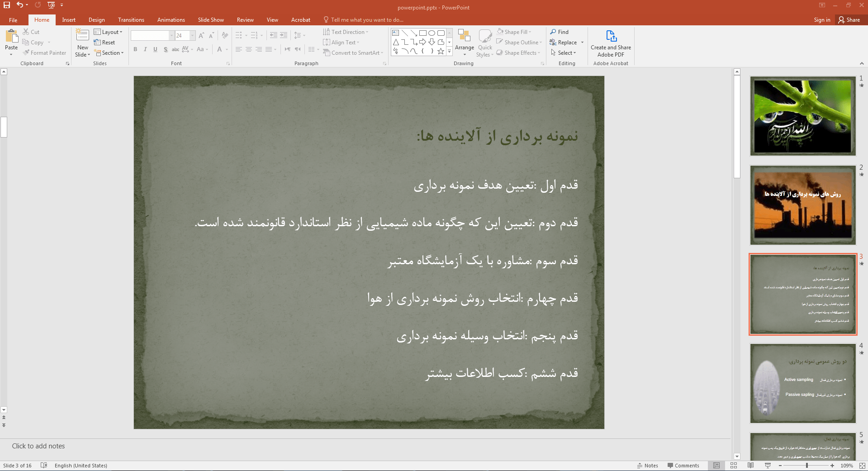Screen dimensions: 868x471
Task: Open the Design ribbon tab
Action: click(96, 20)
